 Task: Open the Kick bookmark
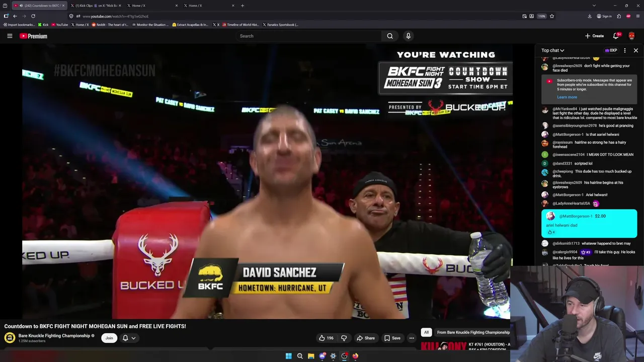[x=43, y=25]
